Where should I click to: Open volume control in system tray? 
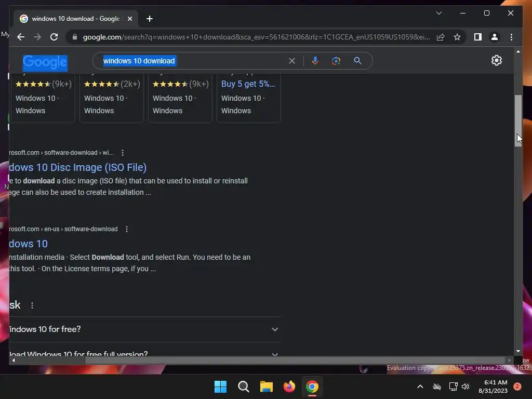pyautogui.click(x=465, y=387)
